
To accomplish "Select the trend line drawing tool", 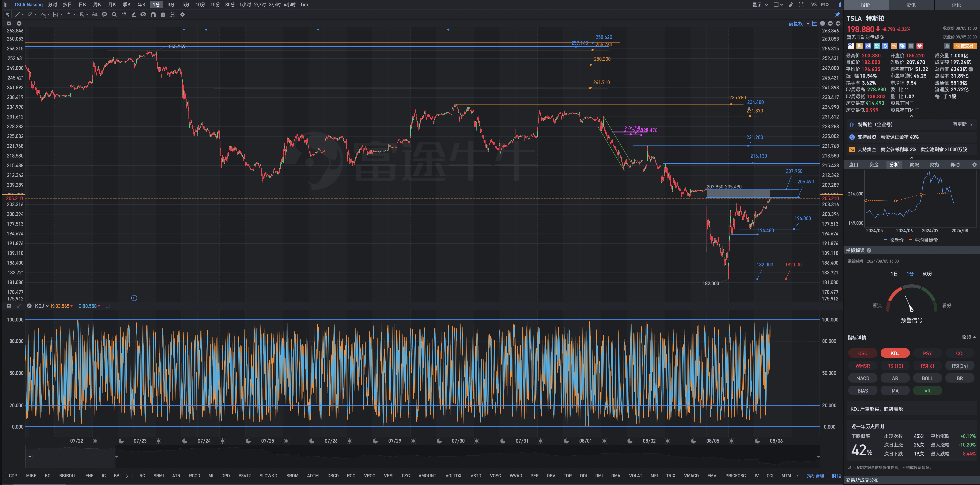I will pyautogui.click(x=18, y=14).
